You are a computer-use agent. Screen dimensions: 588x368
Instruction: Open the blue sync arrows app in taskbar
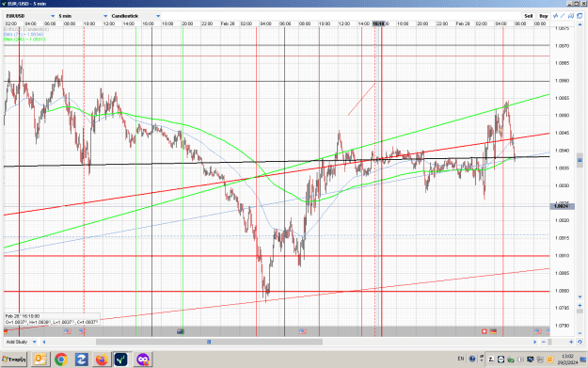tap(81, 360)
